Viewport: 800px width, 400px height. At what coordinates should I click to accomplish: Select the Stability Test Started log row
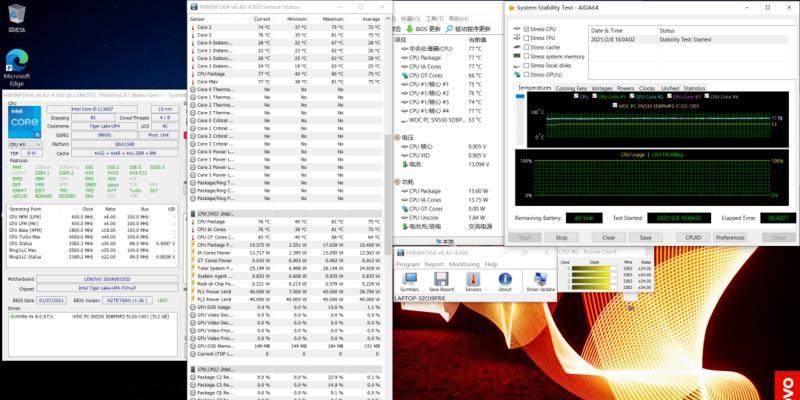click(688, 39)
